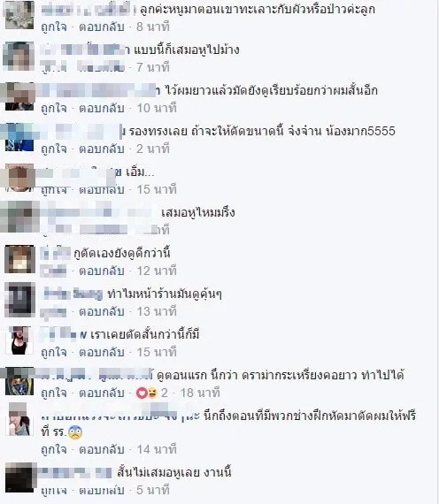
Task: Click the love reaction icon on the 18-minute comment
Action: coord(142,393)
